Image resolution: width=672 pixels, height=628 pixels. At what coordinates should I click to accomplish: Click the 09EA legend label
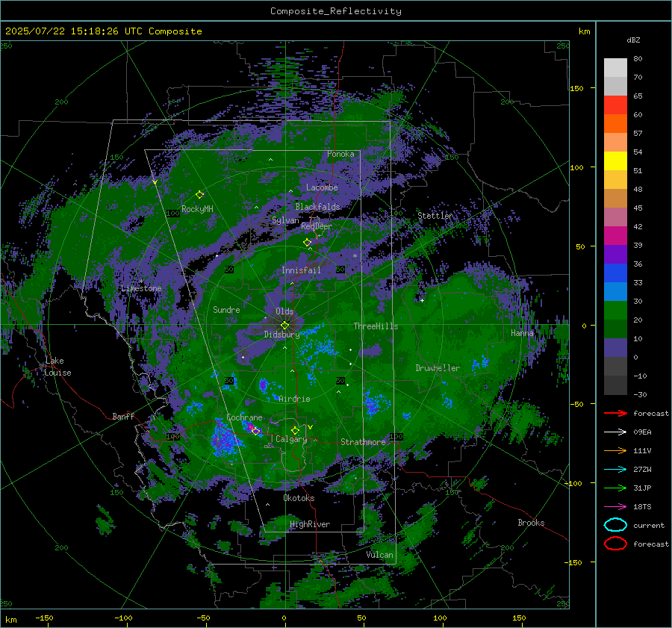(642, 432)
